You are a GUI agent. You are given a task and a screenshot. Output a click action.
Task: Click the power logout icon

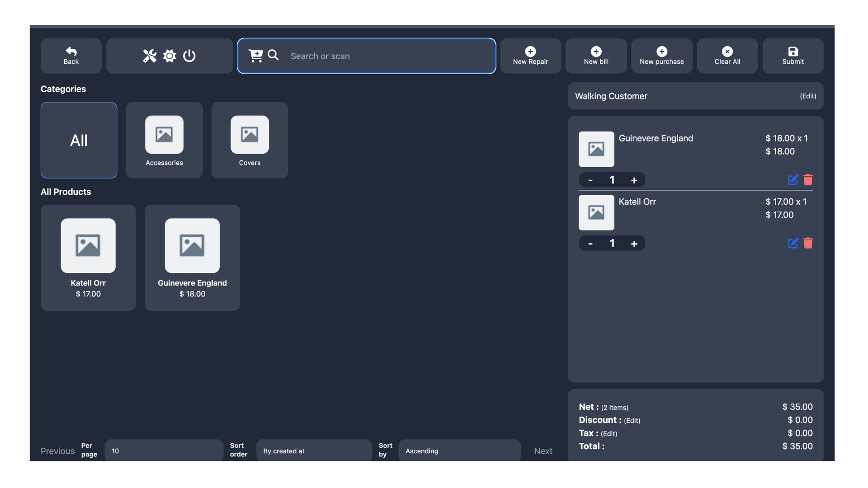point(189,56)
